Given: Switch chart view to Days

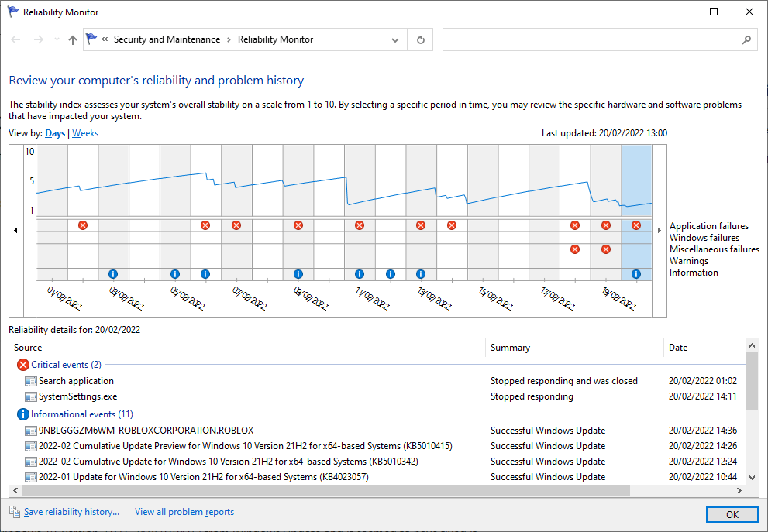Looking at the screenshot, I should point(55,133).
